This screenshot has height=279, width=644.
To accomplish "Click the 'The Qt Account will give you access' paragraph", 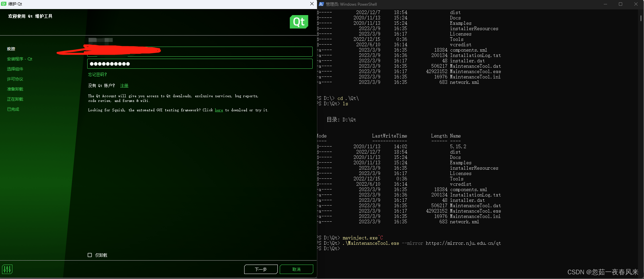I will pos(173,98).
